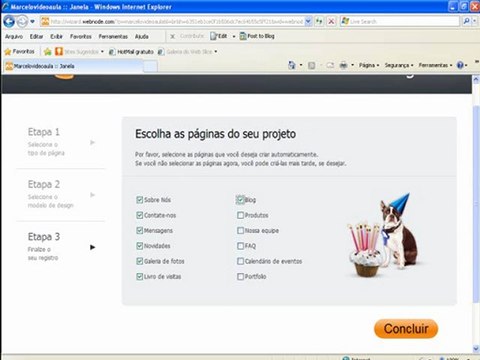The image size is (480, 360).
Task: Uncheck the Novidades checkbox
Action: click(140, 246)
